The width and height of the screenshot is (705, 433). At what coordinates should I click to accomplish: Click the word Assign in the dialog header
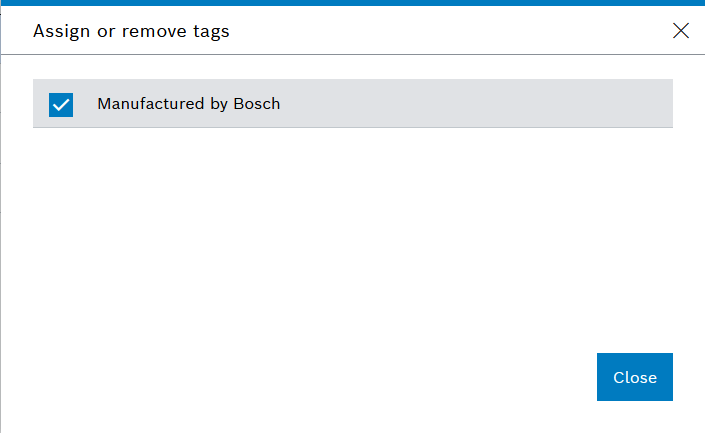pyautogui.click(x=62, y=31)
